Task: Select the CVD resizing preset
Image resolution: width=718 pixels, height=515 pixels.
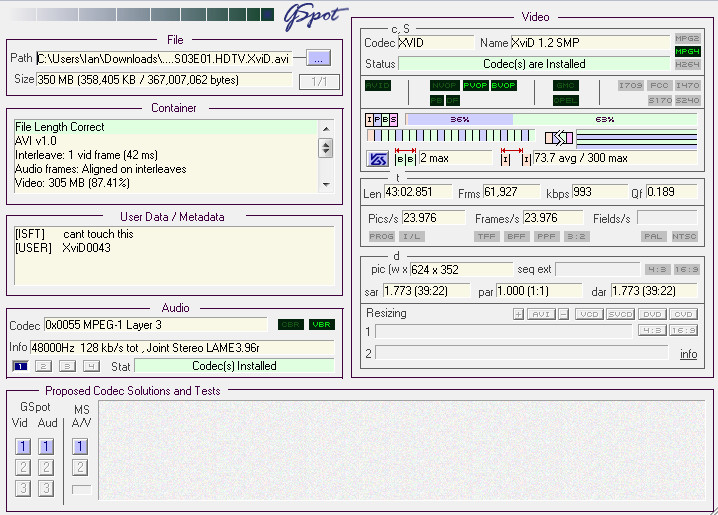Action: (683, 314)
